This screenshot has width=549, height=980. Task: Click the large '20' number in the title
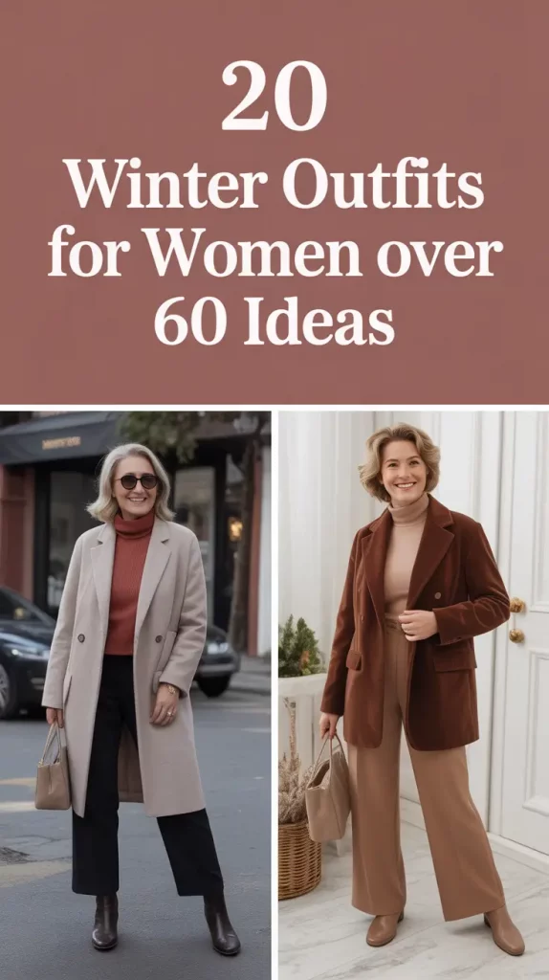(274, 97)
